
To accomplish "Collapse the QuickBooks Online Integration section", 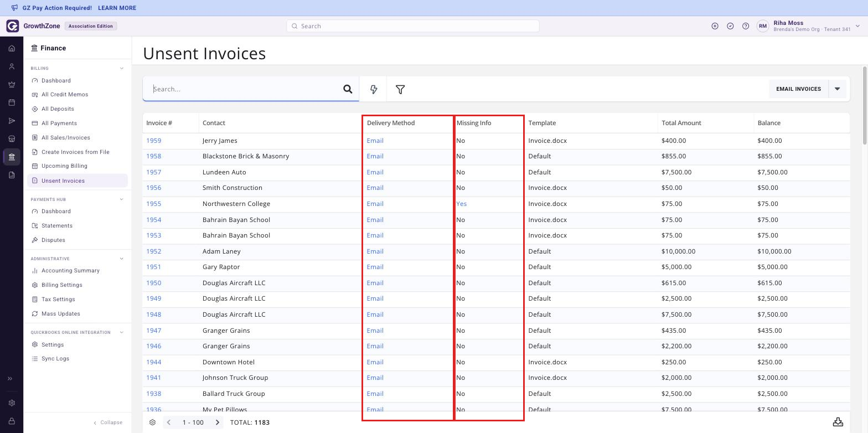I will pyautogui.click(x=122, y=333).
